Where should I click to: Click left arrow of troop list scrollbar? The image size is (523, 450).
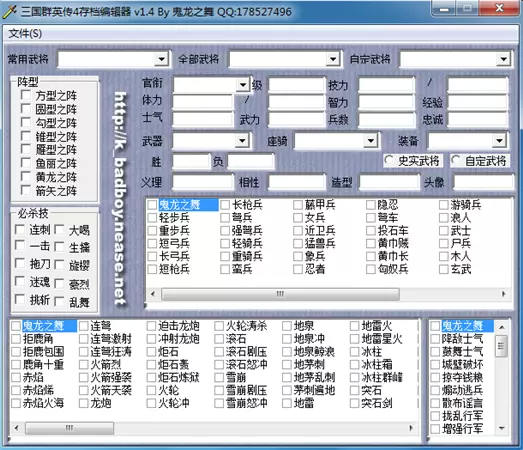click(x=153, y=294)
